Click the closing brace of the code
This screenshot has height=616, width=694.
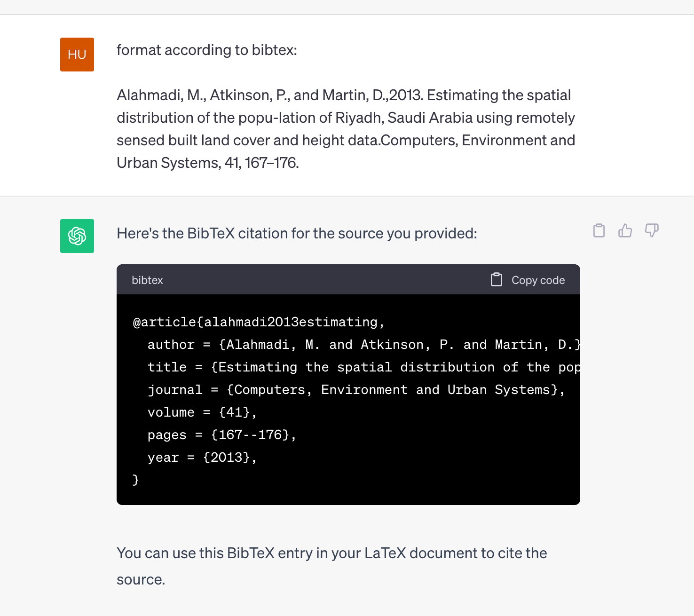click(136, 480)
